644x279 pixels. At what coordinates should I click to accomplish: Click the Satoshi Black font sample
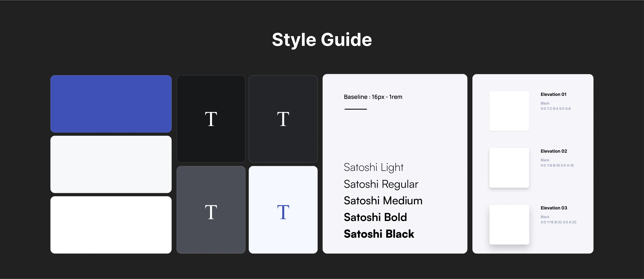(379, 234)
